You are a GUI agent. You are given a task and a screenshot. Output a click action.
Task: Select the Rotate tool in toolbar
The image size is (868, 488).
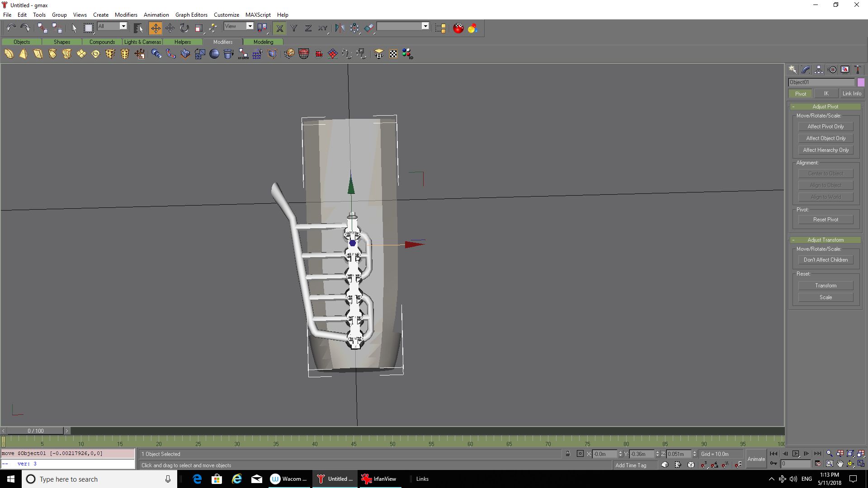pyautogui.click(x=184, y=28)
